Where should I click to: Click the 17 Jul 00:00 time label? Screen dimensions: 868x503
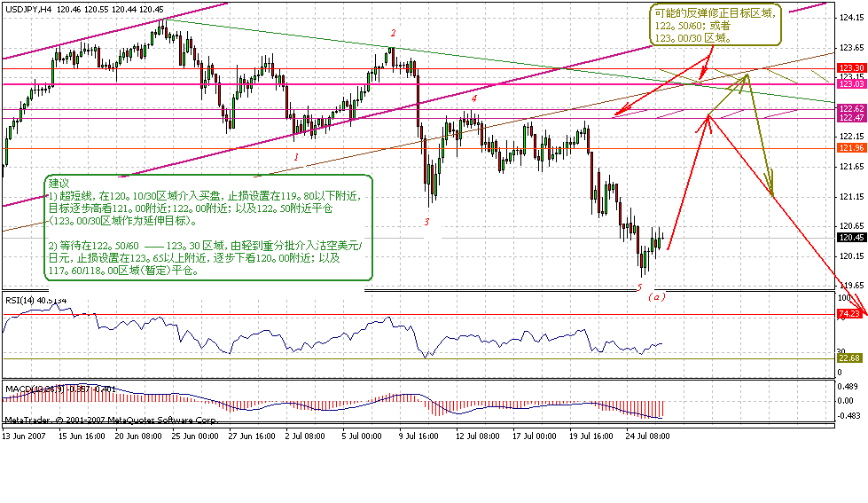[535, 436]
